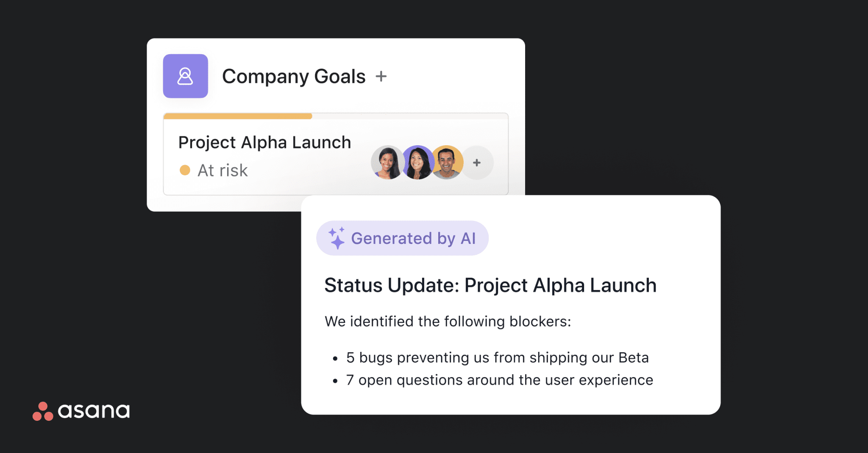Open the Generated by AI badge
868x453 pixels.
click(x=402, y=238)
